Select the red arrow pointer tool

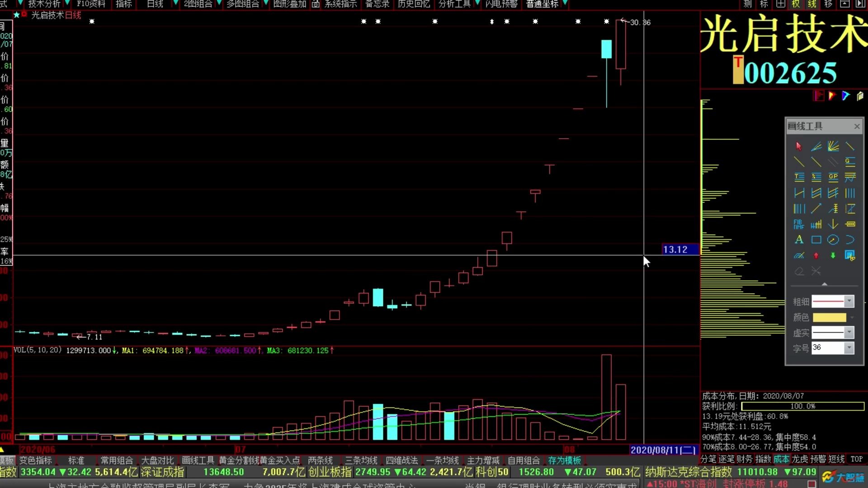pyautogui.click(x=799, y=146)
